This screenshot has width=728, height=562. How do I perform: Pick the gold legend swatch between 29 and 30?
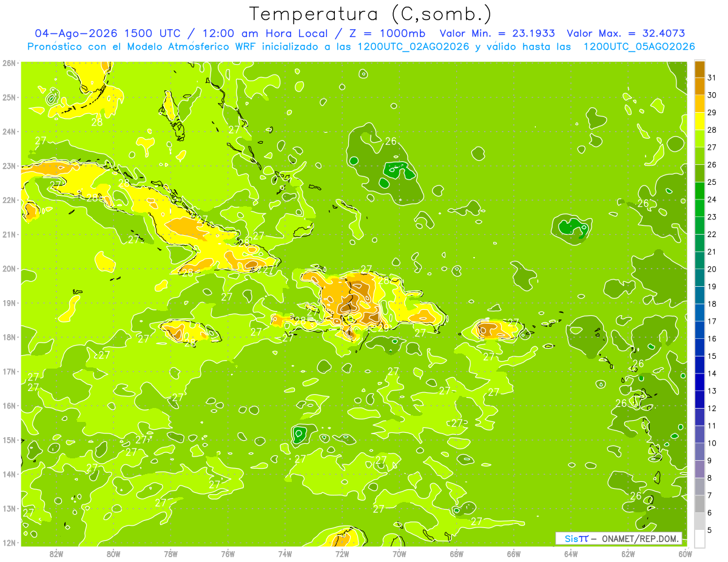tap(699, 104)
